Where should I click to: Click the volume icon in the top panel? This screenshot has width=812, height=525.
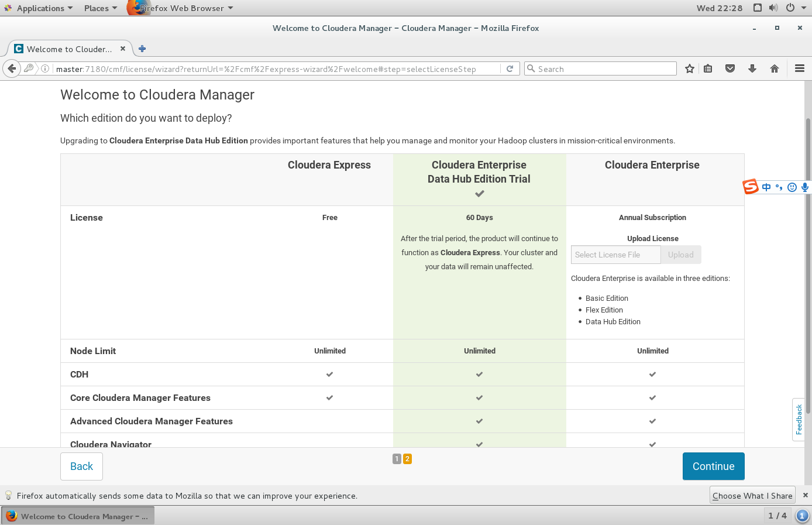point(773,8)
